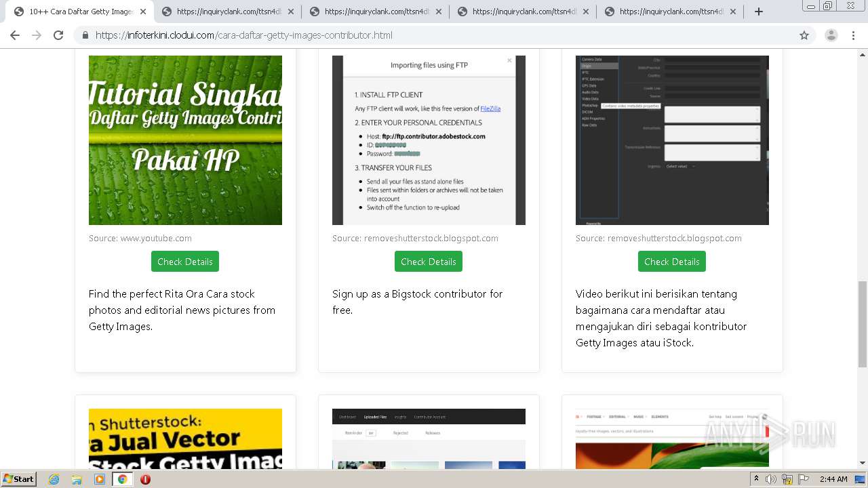Open the Chrome profile avatar menu

[x=831, y=35]
